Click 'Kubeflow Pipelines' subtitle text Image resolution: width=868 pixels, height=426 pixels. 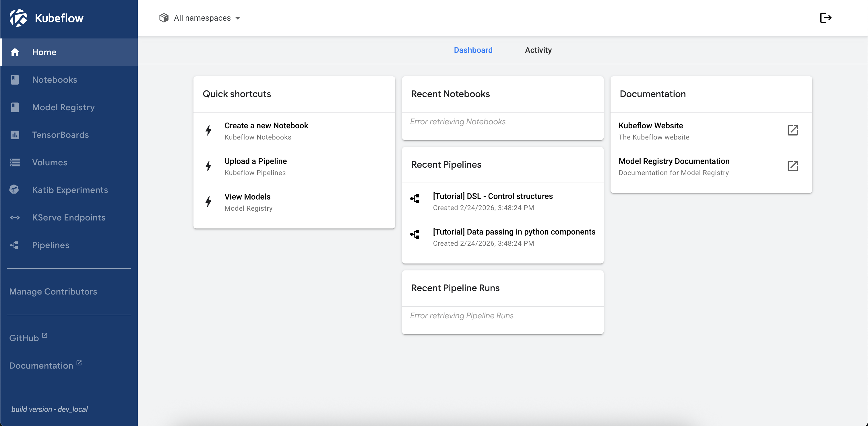255,173
